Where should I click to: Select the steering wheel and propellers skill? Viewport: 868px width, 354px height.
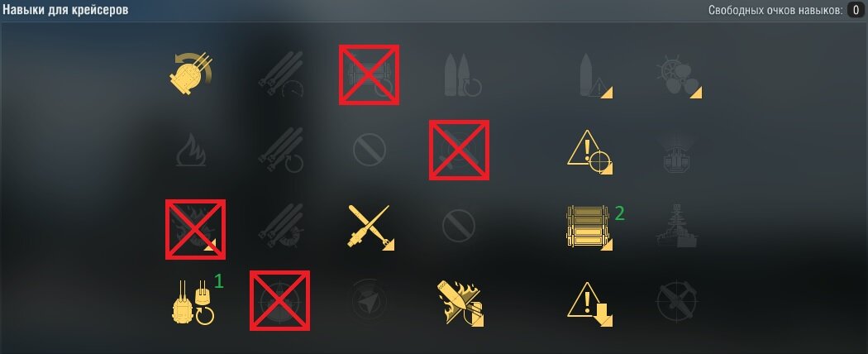tap(680, 77)
